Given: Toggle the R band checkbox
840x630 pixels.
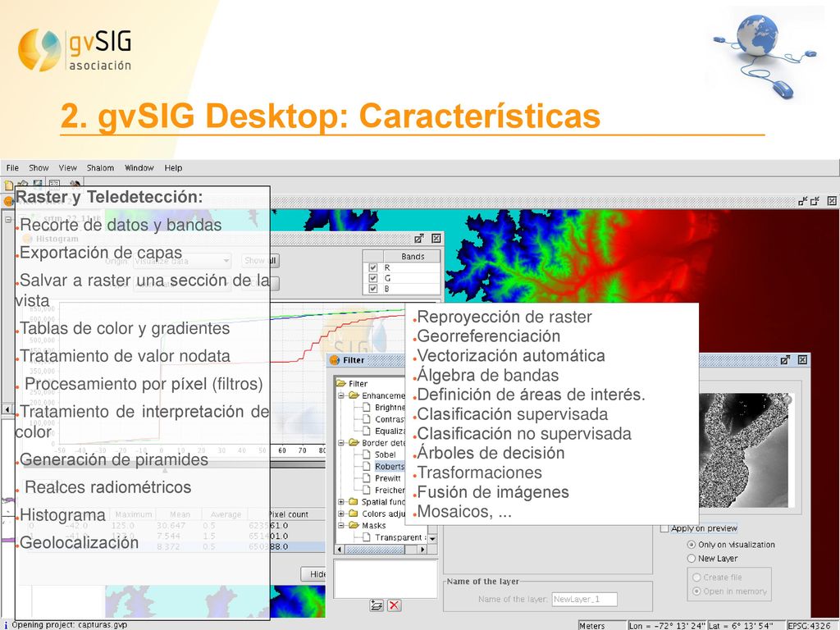Looking at the screenshot, I should click(x=373, y=267).
